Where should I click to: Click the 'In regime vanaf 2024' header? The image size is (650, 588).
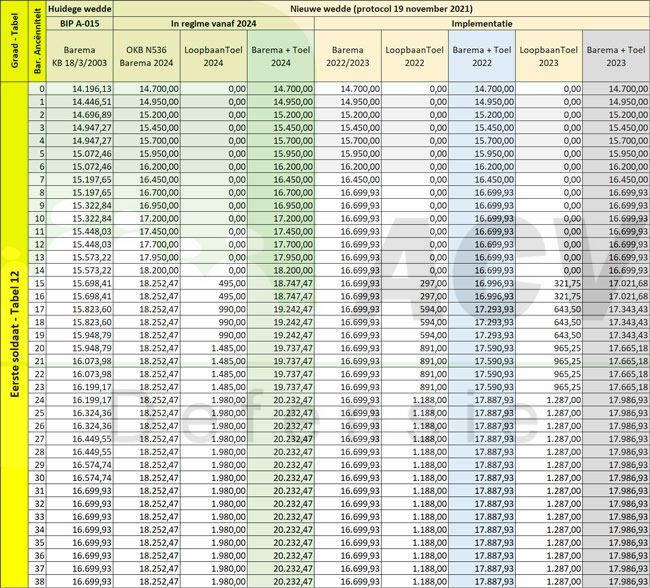pos(213,23)
